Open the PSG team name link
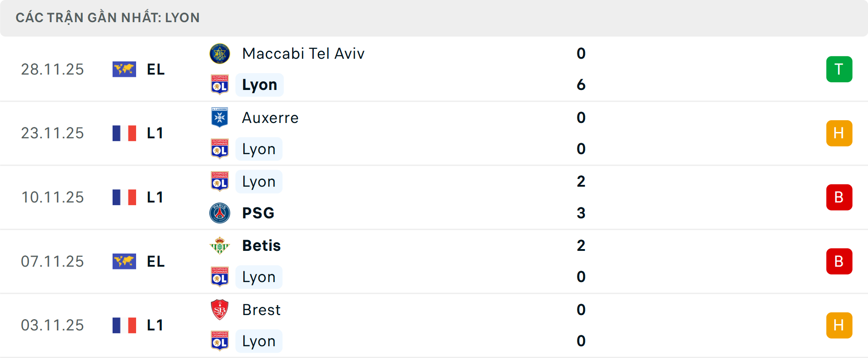Image resolution: width=868 pixels, height=358 pixels. pos(258,213)
